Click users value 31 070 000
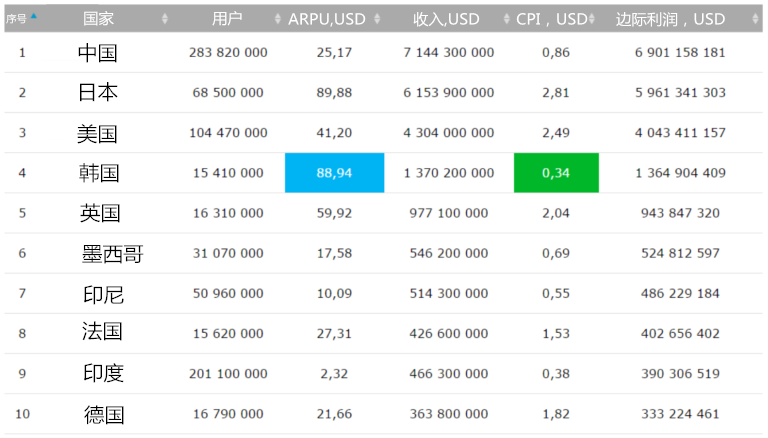 pos(228,253)
